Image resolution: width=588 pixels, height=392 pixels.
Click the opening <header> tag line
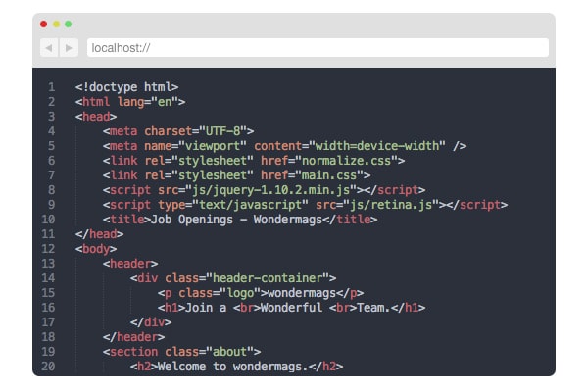(130, 264)
